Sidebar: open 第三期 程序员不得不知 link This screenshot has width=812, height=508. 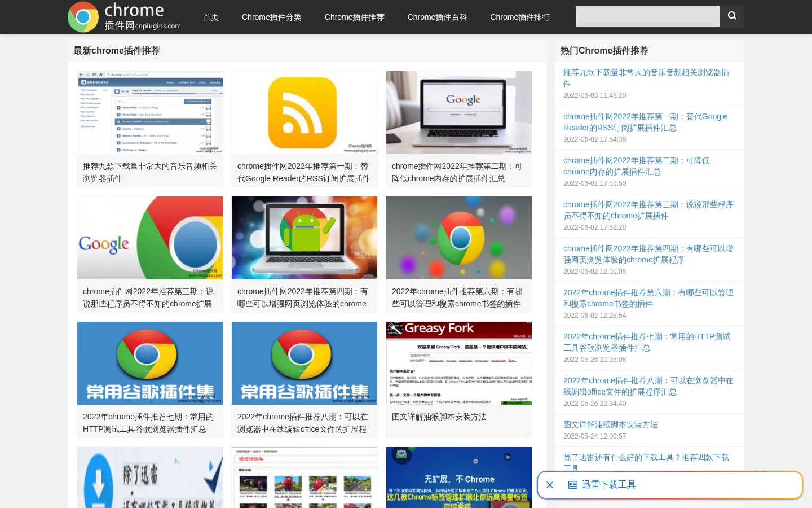pyautogui.click(x=648, y=210)
